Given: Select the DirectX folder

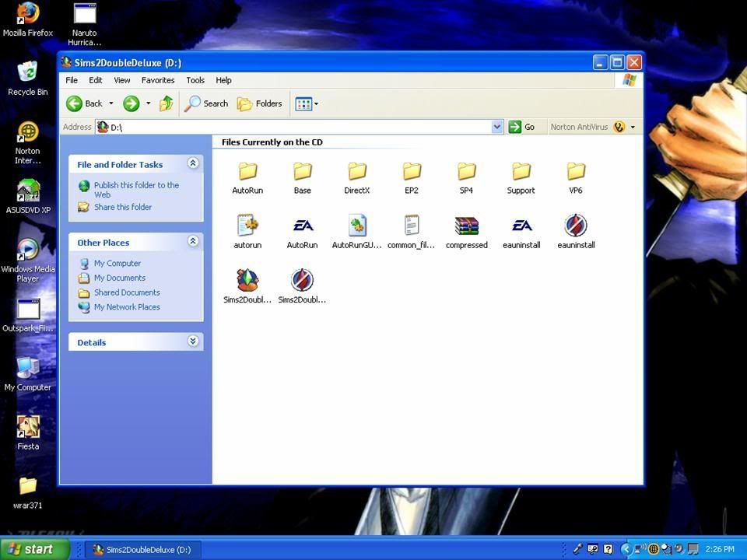Looking at the screenshot, I should (357, 178).
